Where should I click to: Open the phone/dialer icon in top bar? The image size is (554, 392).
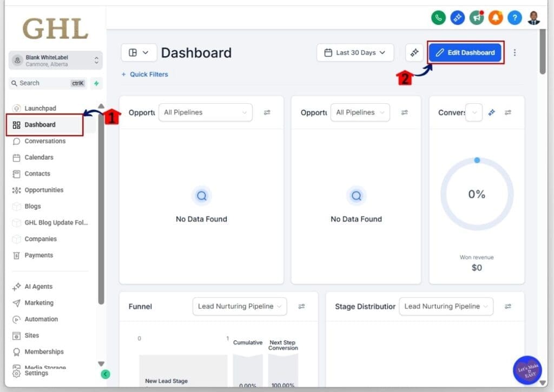click(438, 17)
